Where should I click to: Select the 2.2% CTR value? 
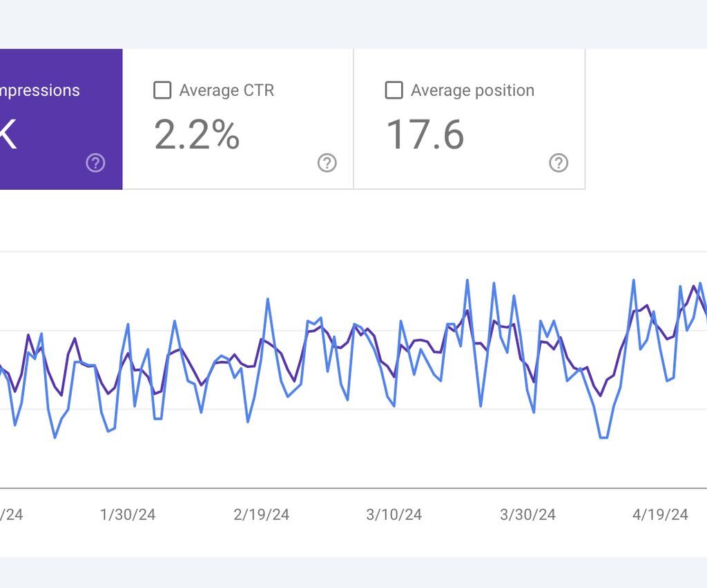[197, 134]
